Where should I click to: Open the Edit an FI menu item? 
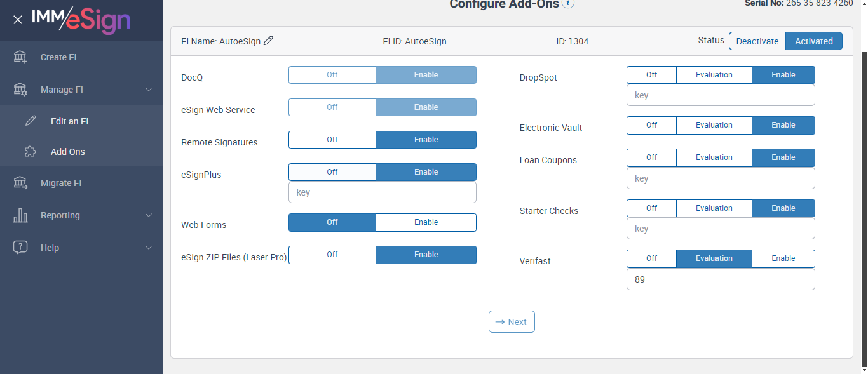tap(69, 121)
